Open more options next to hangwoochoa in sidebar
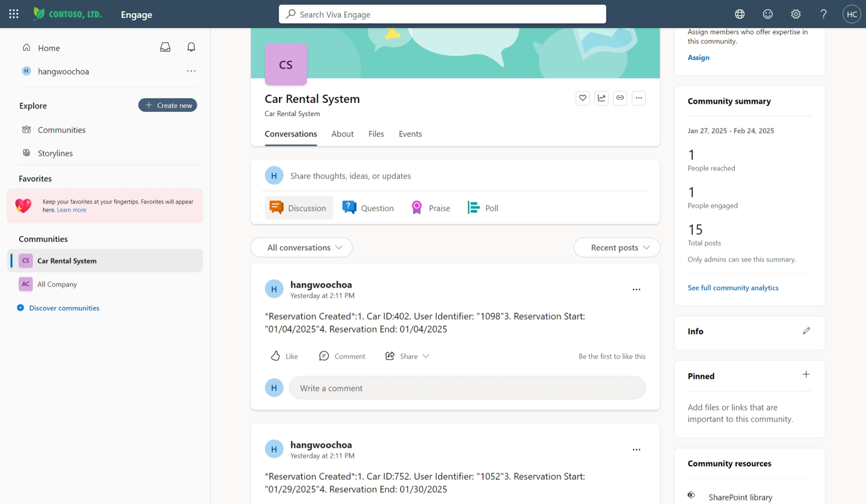Viewport: 866px width, 504px height. pos(191,71)
